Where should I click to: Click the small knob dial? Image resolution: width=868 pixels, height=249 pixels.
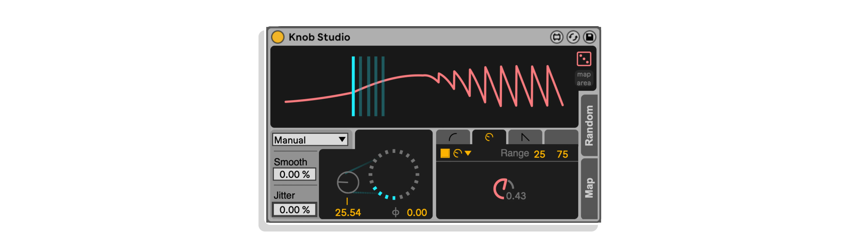(348, 182)
